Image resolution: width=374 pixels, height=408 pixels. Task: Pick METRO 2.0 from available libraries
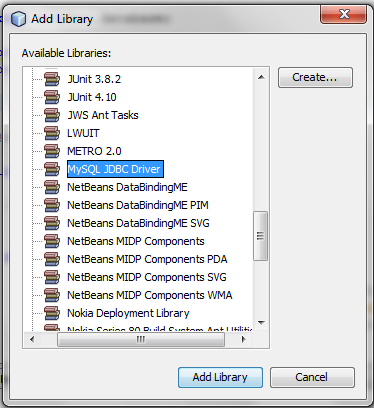pos(94,151)
